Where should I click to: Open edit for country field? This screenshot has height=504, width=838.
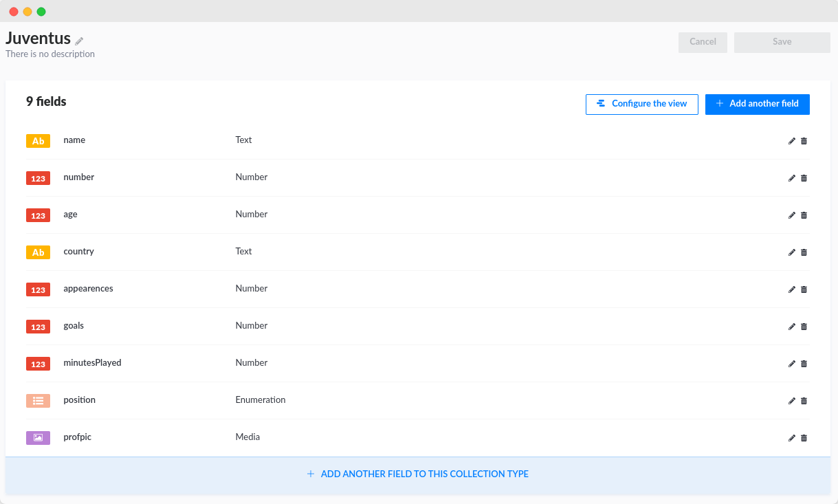click(x=792, y=252)
